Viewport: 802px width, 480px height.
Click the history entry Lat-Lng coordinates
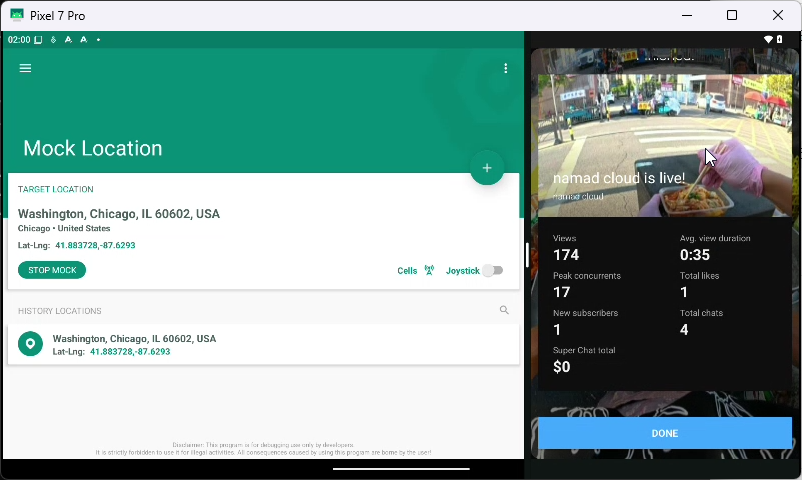click(130, 352)
